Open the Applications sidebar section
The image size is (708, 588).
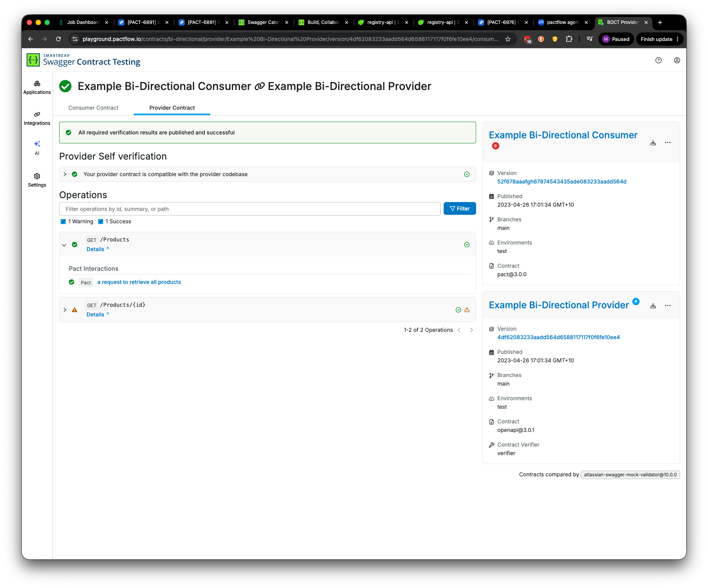[x=37, y=88]
